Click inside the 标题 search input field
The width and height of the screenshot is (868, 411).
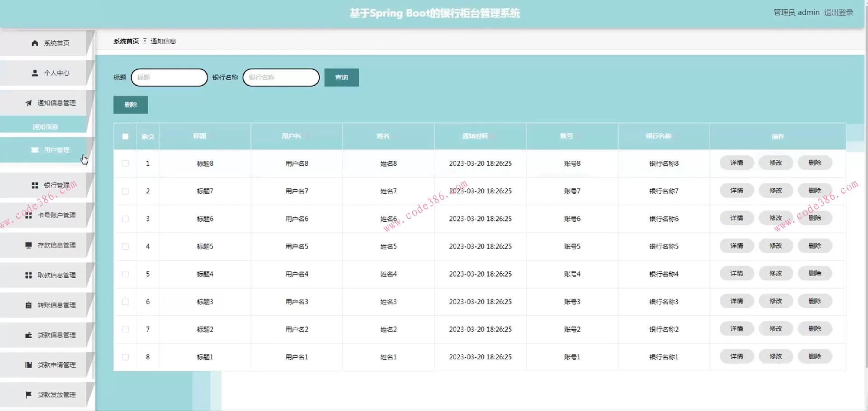(169, 77)
